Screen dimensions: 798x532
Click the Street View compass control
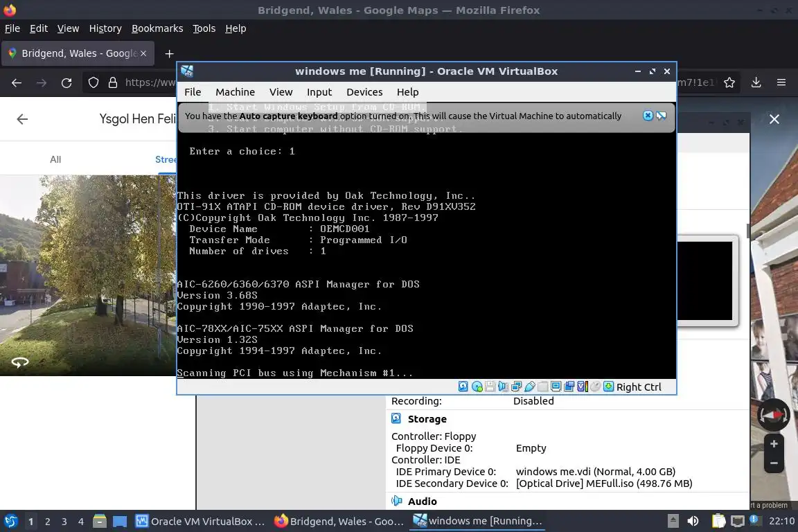(774, 415)
